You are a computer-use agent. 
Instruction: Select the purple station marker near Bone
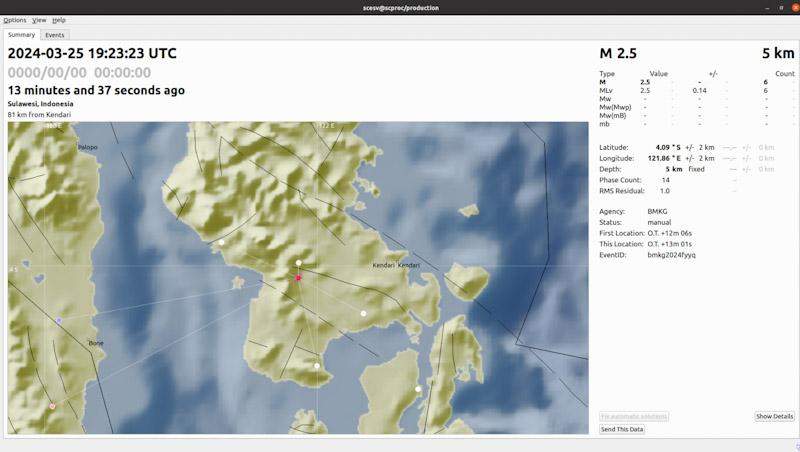point(59,320)
